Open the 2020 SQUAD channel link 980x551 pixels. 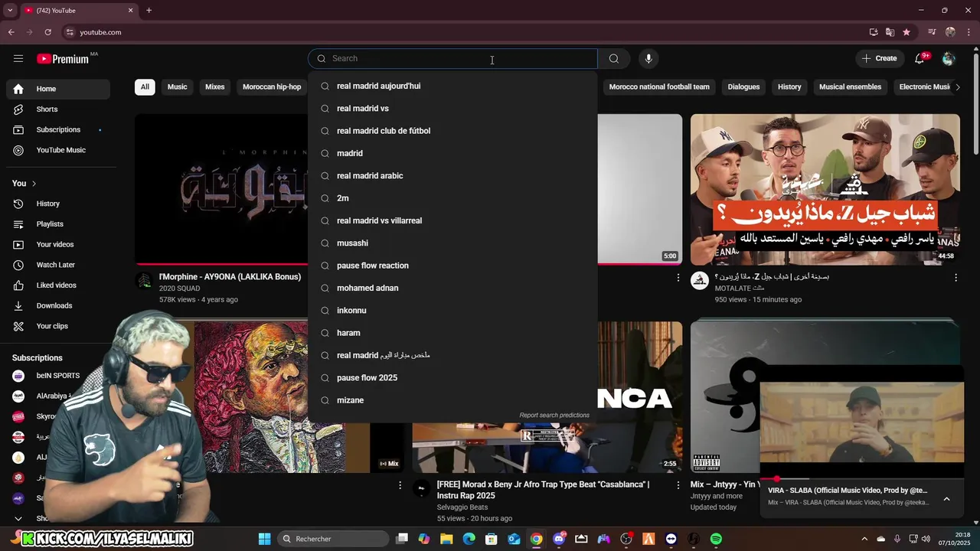pyautogui.click(x=179, y=289)
